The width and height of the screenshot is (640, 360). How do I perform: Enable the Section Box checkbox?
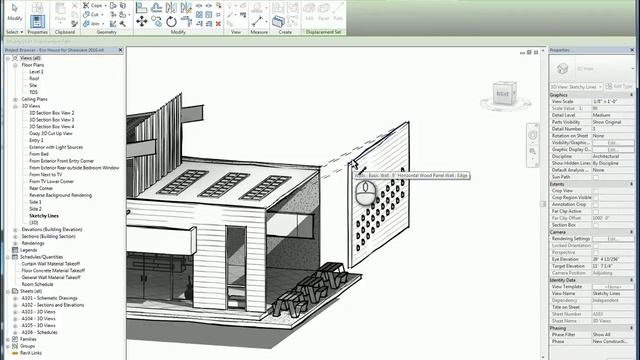(x=596, y=225)
